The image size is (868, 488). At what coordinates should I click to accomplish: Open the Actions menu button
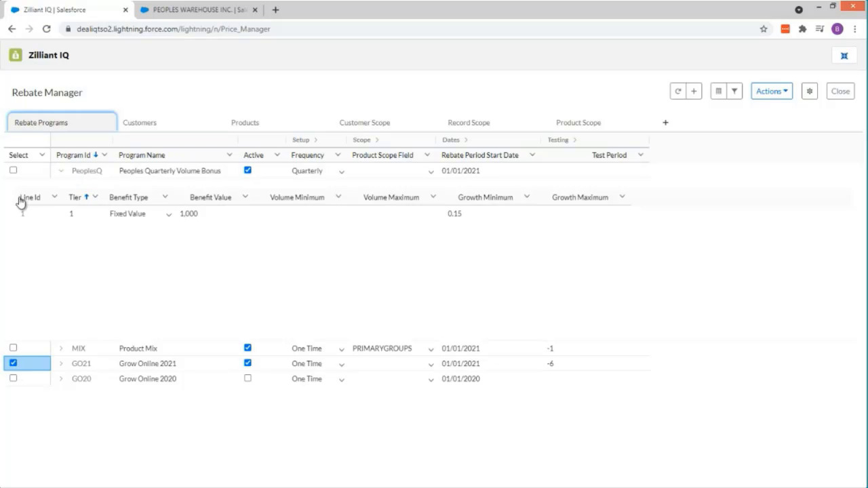coord(772,91)
